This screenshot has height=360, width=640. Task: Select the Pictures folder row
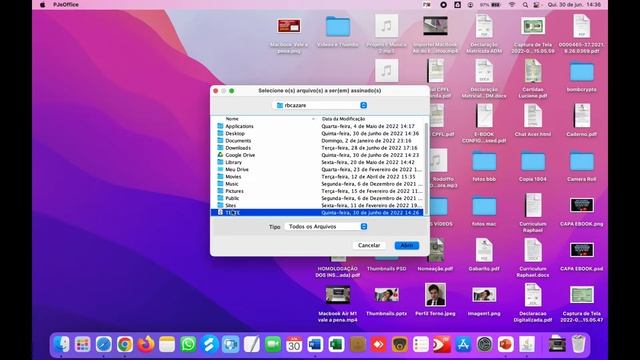[x=318, y=191]
